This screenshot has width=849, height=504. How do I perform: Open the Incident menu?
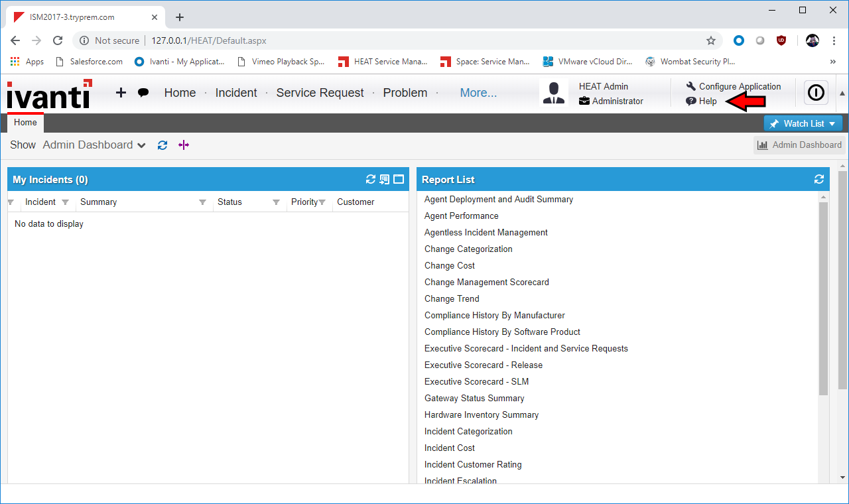coord(236,93)
